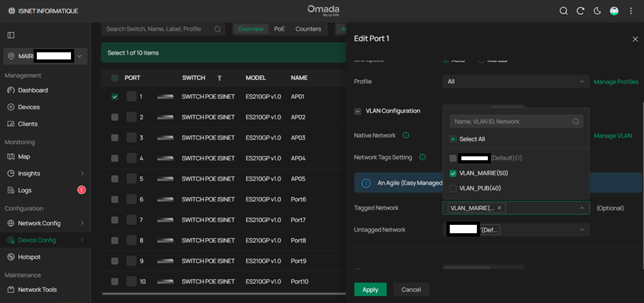Click the Dashboard icon
Image resolution: width=644 pixels, height=303 pixels.
click(11, 90)
